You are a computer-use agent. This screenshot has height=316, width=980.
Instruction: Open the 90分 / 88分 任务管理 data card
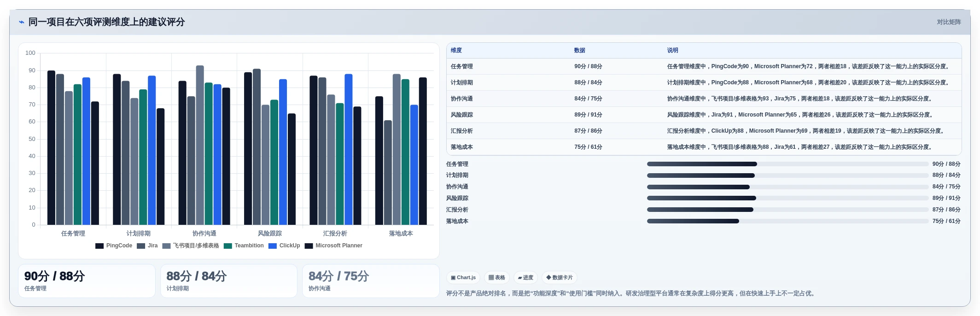(x=87, y=281)
